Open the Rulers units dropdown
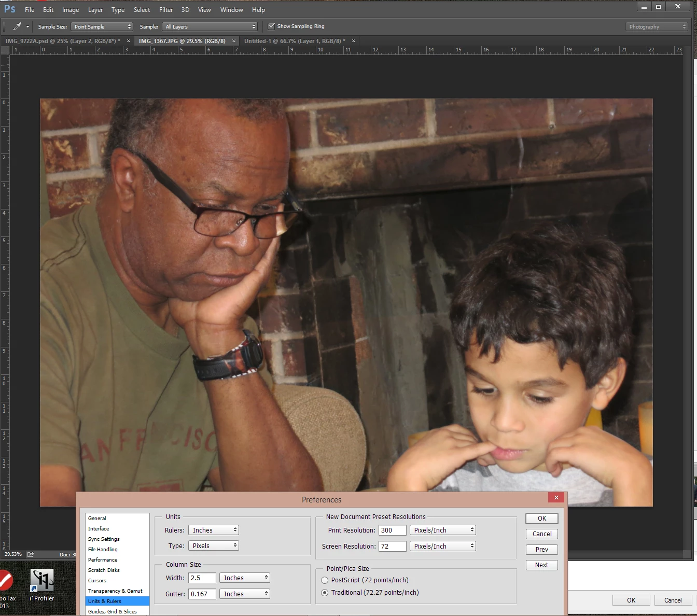697x616 pixels. (213, 530)
